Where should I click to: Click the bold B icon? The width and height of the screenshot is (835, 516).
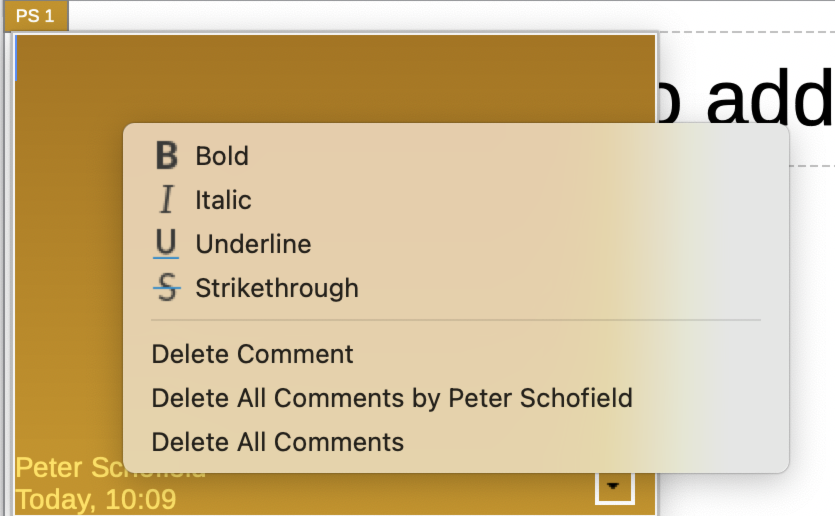(167, 156)
